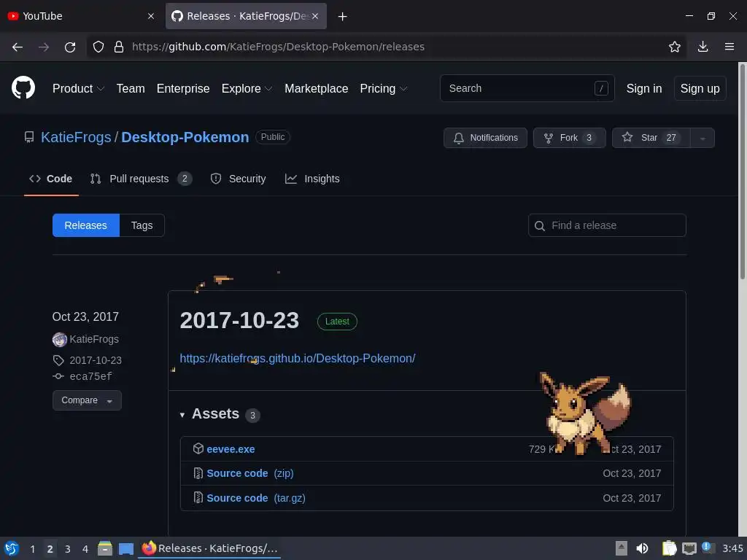This screenshot has height=560, width=747.
Task: Click the page vertical scrollbar
Action: [742, 171]
